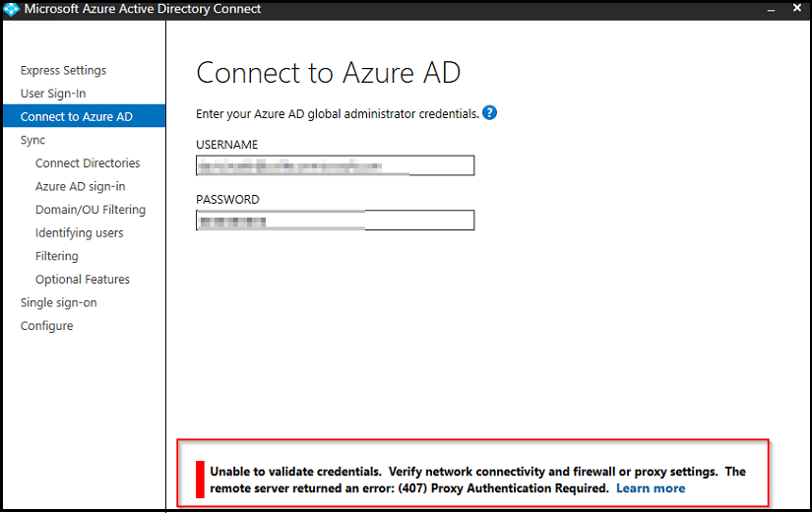Open the Express Settings step

point(63,70)
